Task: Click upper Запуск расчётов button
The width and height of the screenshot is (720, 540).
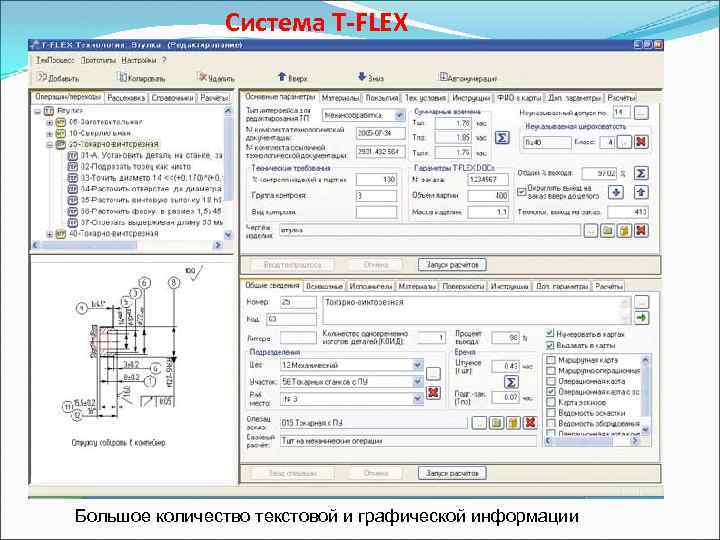Action: point(452,264)
